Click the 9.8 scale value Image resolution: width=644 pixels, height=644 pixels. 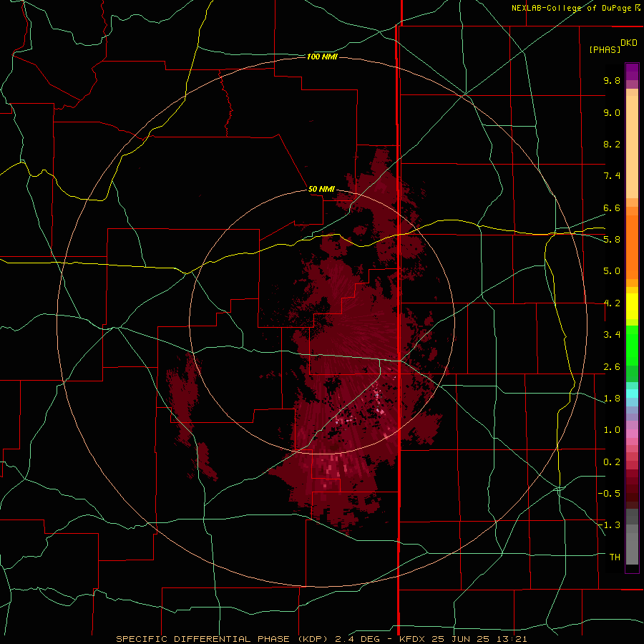(x=612, y=80)
